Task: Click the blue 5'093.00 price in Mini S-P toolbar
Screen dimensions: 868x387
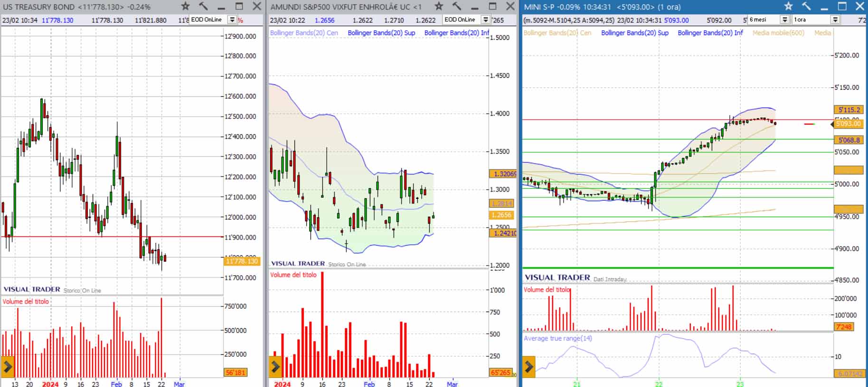Action: pyautogui.click(x=676, y=20)
